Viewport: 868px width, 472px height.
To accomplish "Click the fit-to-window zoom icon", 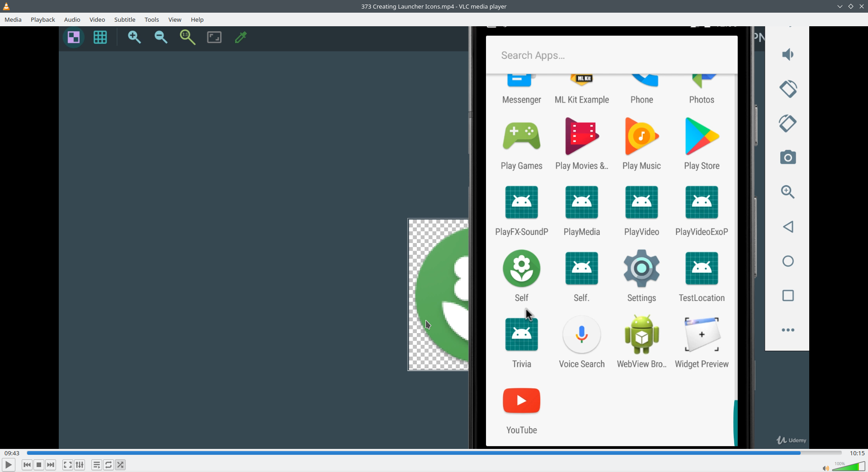I will click(x=214, y=37).
